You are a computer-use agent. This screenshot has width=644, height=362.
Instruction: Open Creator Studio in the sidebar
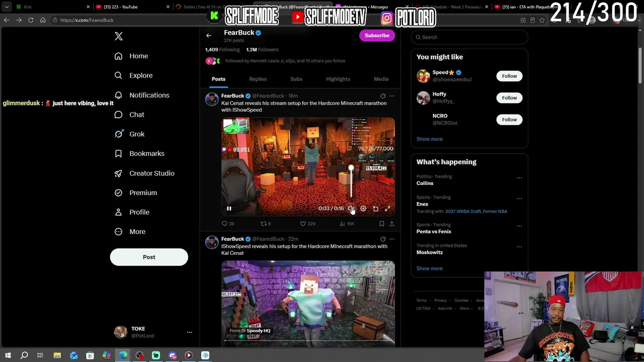(x=144, y=173)
